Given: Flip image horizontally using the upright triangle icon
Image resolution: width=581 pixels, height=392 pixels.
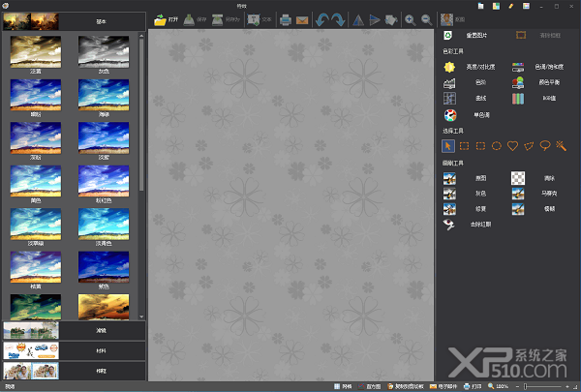Looking at the screenshot, I should tap(358, 19).
